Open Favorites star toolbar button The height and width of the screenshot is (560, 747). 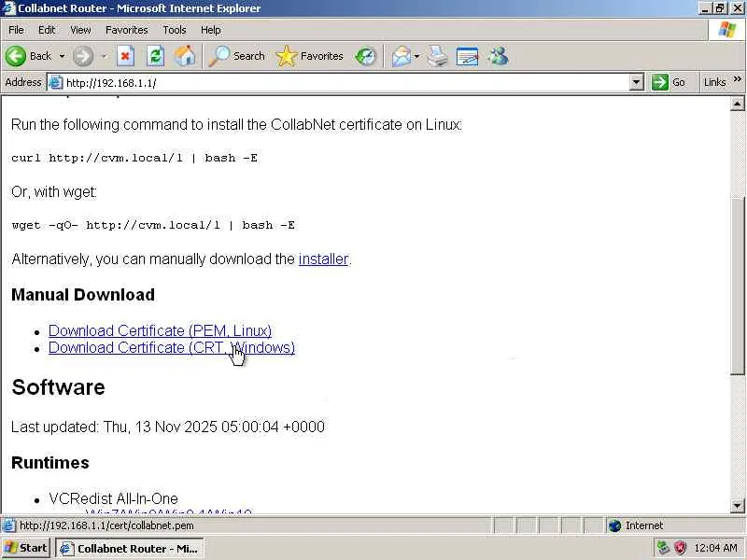click(310, 56)
